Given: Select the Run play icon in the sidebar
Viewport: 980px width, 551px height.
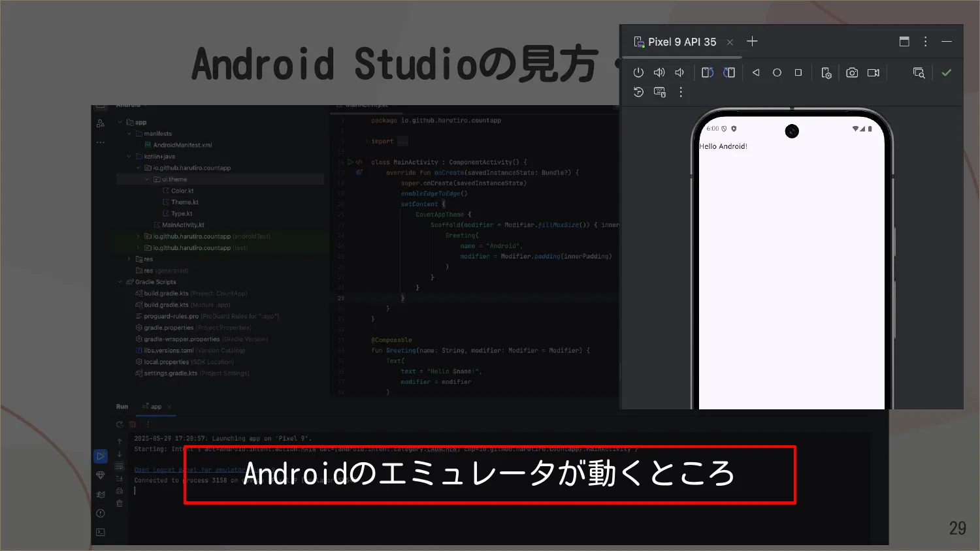Looking at the screenshot, I should click(100, 456).
